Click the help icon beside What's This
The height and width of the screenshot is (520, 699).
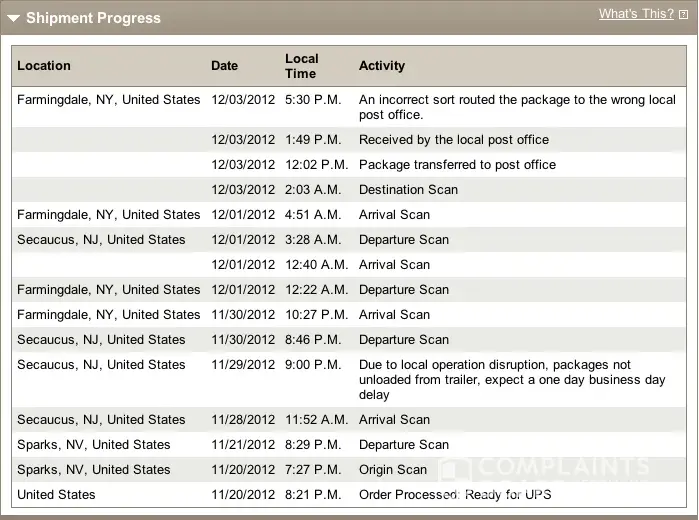tap(684, 15)
